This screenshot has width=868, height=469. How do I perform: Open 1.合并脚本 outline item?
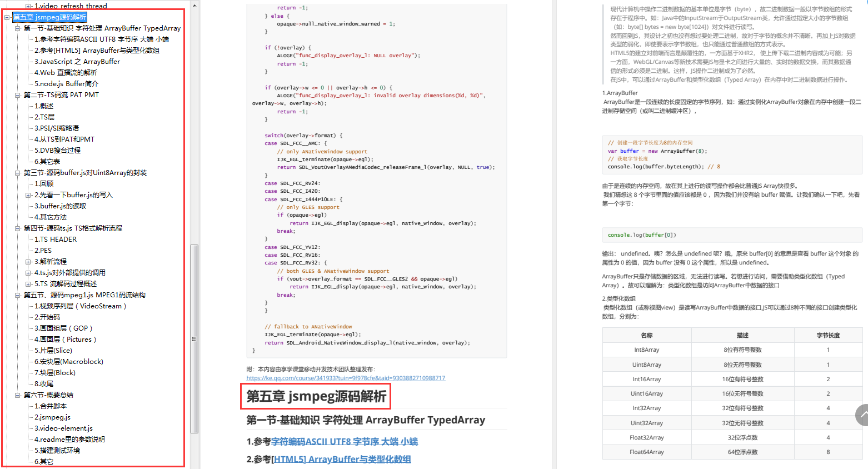tap(51, 406)
